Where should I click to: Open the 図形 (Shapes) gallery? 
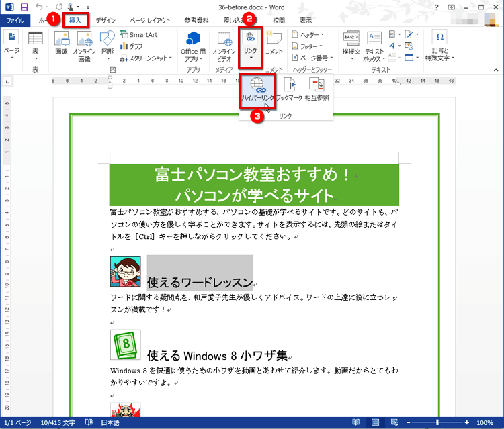(x=108, y=45)
